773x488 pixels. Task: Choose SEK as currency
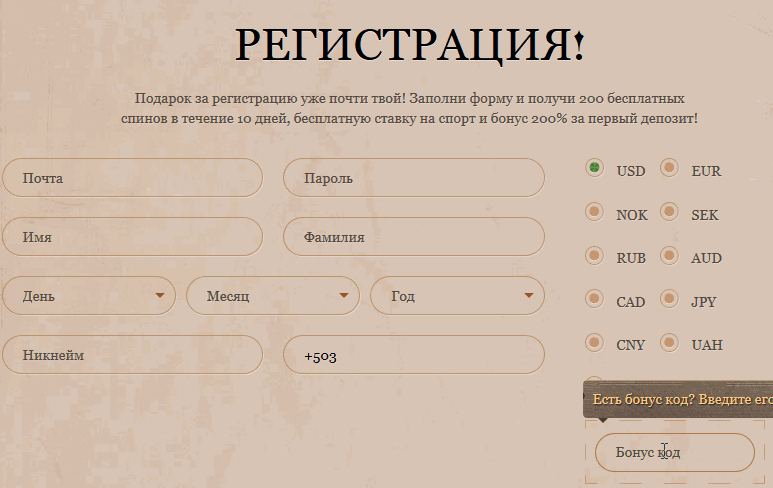pyautogui.click(x=669, y=212)
